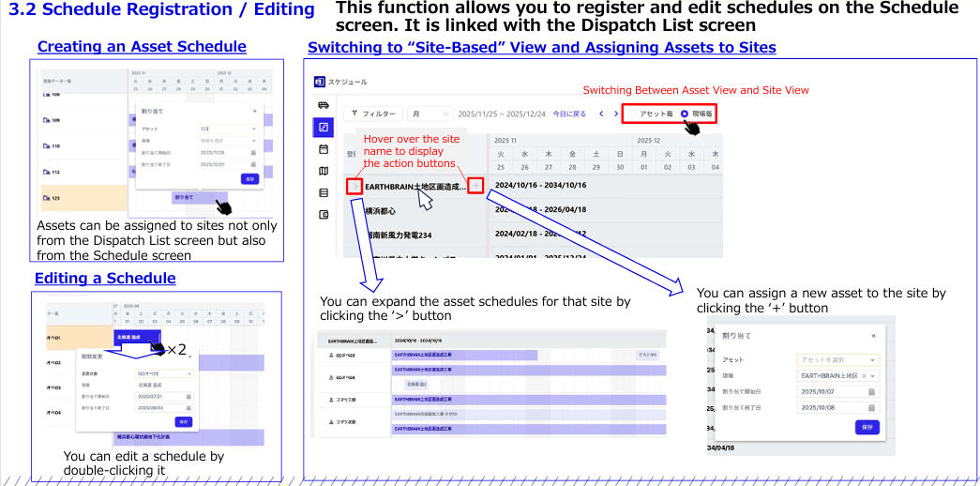
Task: Go to previous period with left arrow
Action: [601, 114]
